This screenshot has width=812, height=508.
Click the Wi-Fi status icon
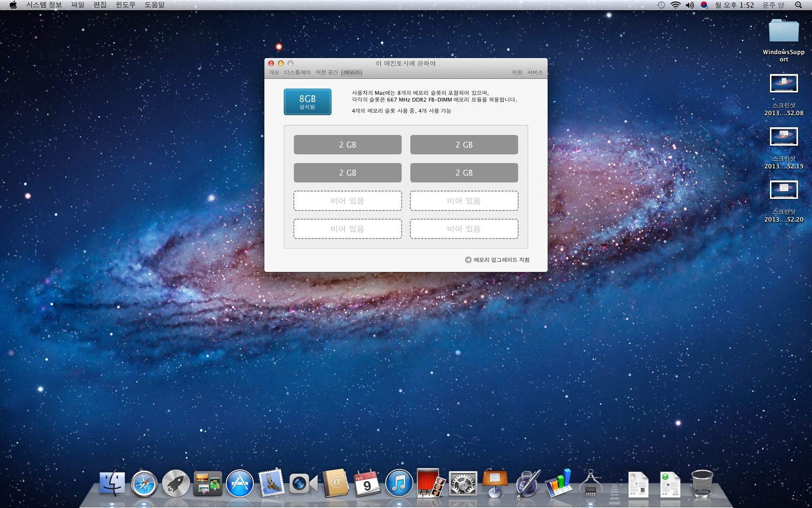(675, 5)
